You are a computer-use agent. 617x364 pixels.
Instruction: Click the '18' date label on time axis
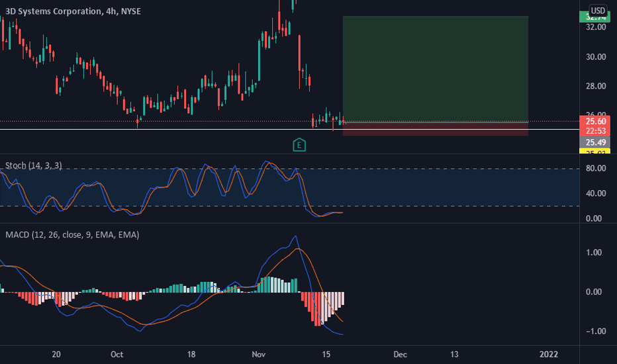(191, 355)
